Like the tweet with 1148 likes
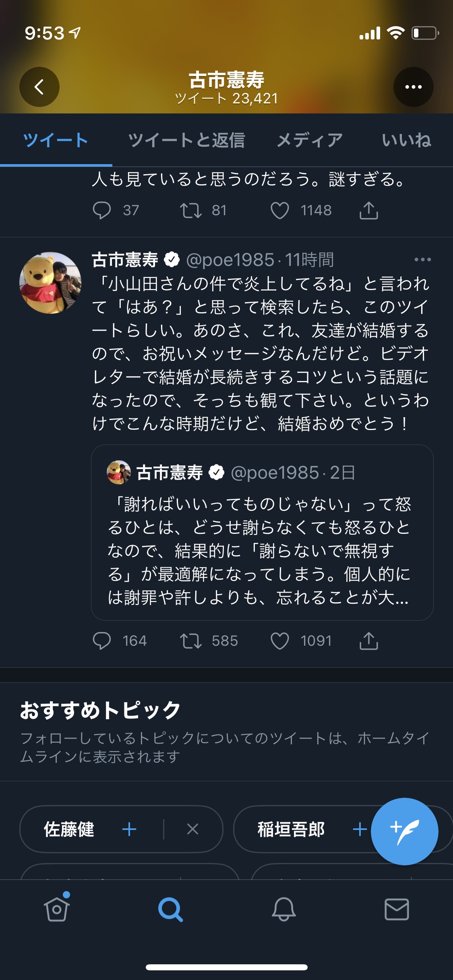 pyautogui.click(x=279, y=210)
